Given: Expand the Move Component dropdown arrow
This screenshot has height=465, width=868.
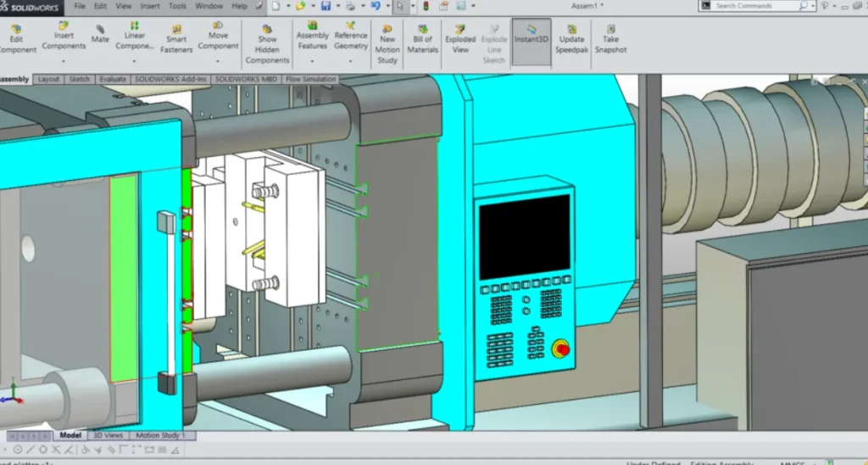Looking at the screenshot, I should [218, 61].
